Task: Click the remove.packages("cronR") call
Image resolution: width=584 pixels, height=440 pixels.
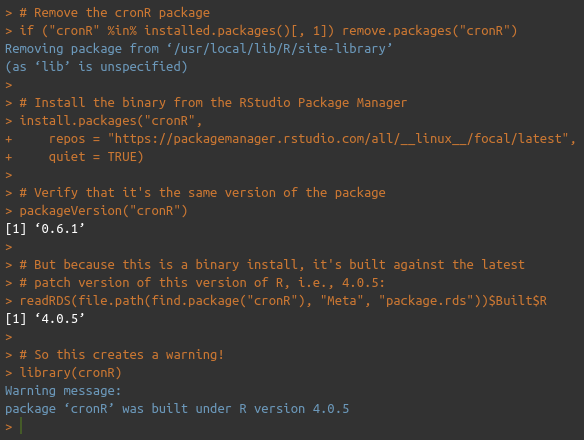Action: click(x=429, y=31)
